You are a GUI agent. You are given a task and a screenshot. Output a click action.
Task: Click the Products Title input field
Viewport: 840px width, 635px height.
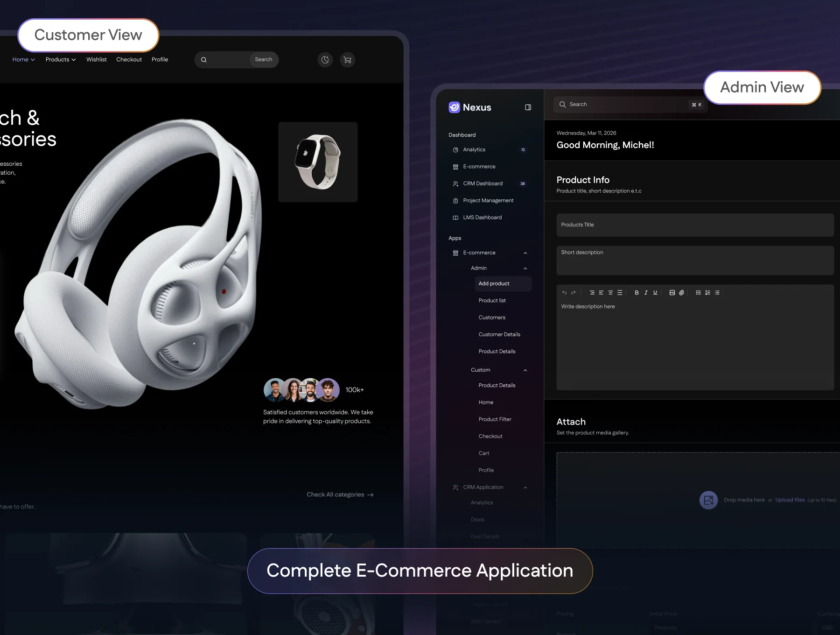695,225
